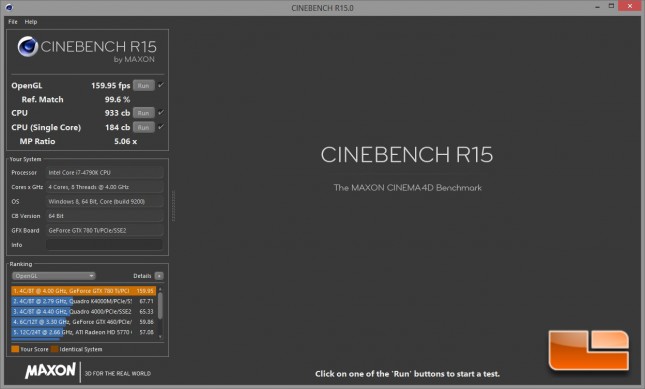This screenshot has width=645, height=389.
Task: Select ranking entry 3 Quadro 4000
Action: tap(84, 311)
